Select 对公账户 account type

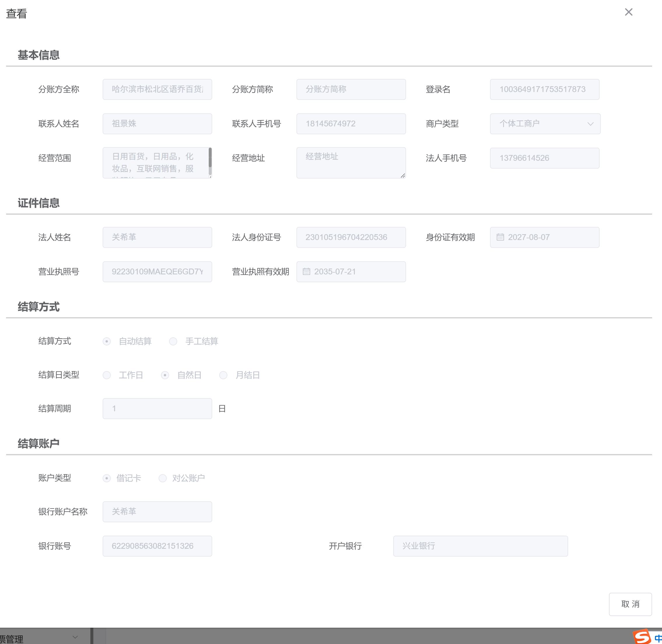(x=162, y=478)
